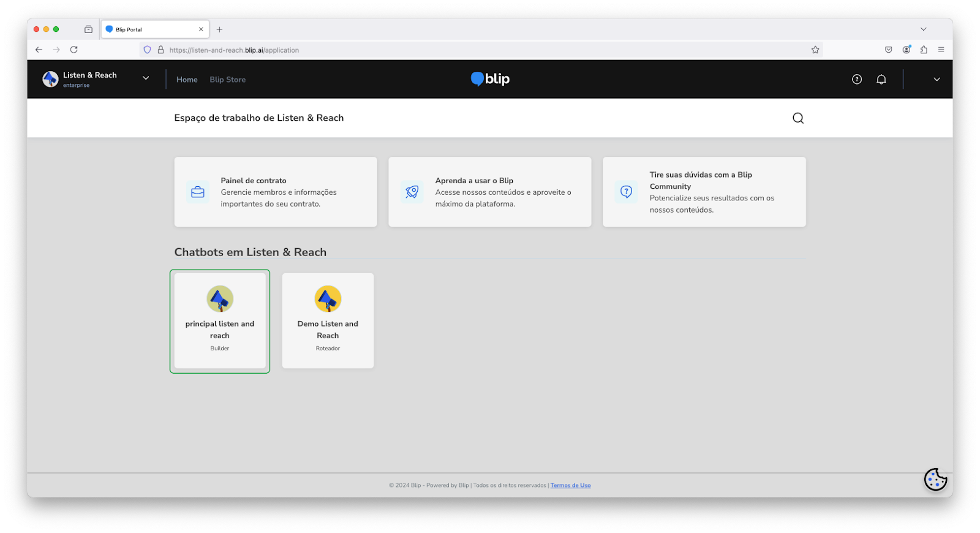
Task: Click the principal listen and reach bot avatar
Action: (220, 299)
